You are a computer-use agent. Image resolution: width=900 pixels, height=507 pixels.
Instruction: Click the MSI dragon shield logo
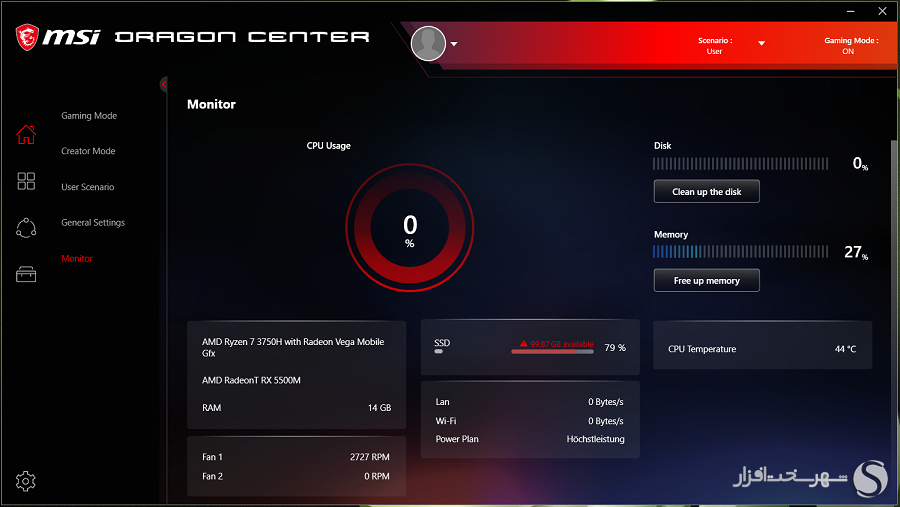point(27,37)
